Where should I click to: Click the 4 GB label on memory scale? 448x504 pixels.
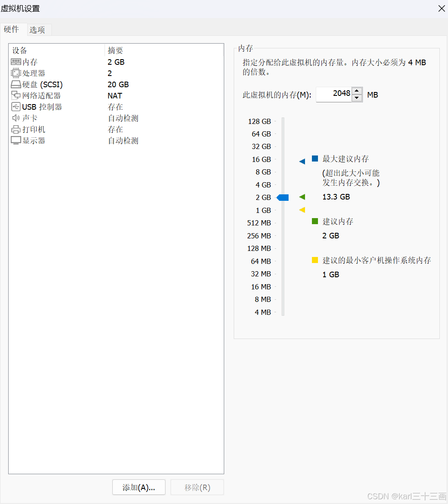click(x=264, y=185)
